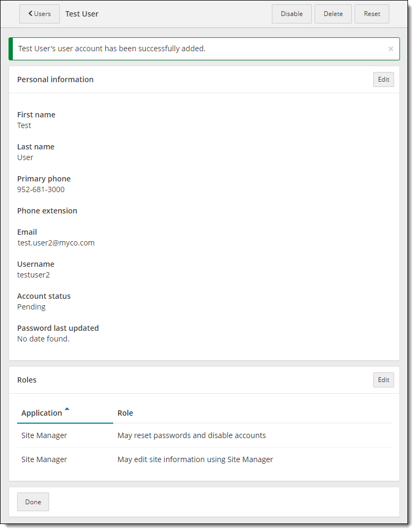Click the Test User page title
Viewport: 416px width, 532px height.
[x=82, y=14]
